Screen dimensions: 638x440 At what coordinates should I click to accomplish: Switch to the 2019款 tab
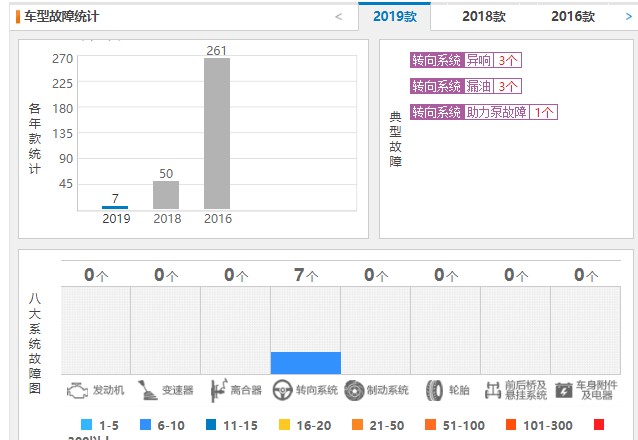coord(394,17)
